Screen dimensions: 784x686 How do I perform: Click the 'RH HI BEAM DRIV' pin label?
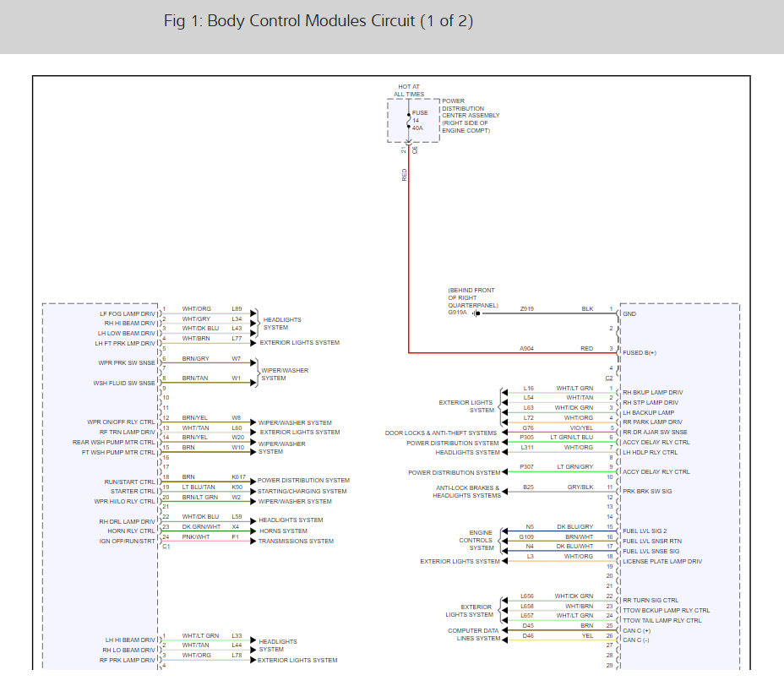point(130,324)
